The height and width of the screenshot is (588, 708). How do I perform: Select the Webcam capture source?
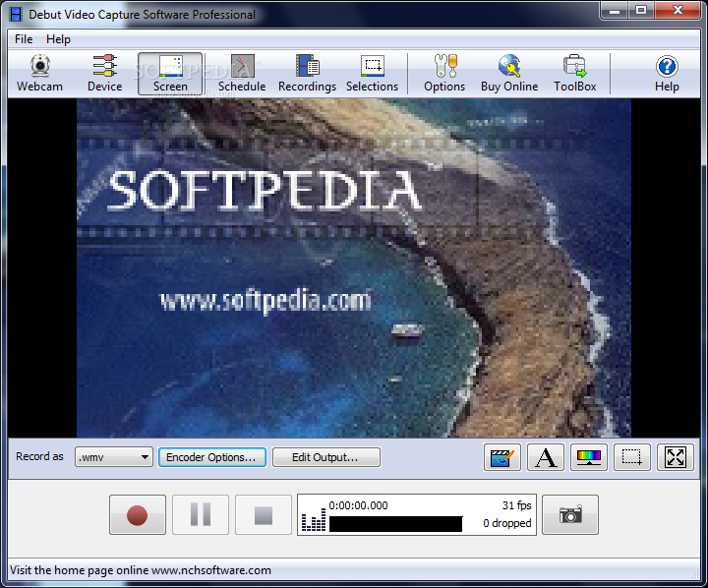pos(39,74)
